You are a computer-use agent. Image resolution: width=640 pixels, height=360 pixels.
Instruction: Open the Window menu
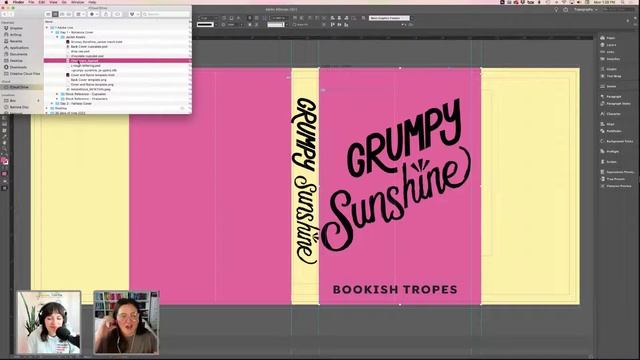(78, 2)
